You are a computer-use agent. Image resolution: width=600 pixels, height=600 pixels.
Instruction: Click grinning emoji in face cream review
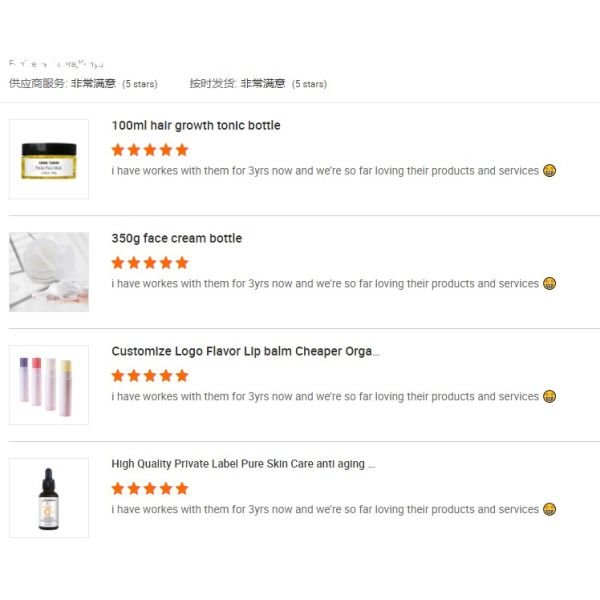[x=549, y=284]
